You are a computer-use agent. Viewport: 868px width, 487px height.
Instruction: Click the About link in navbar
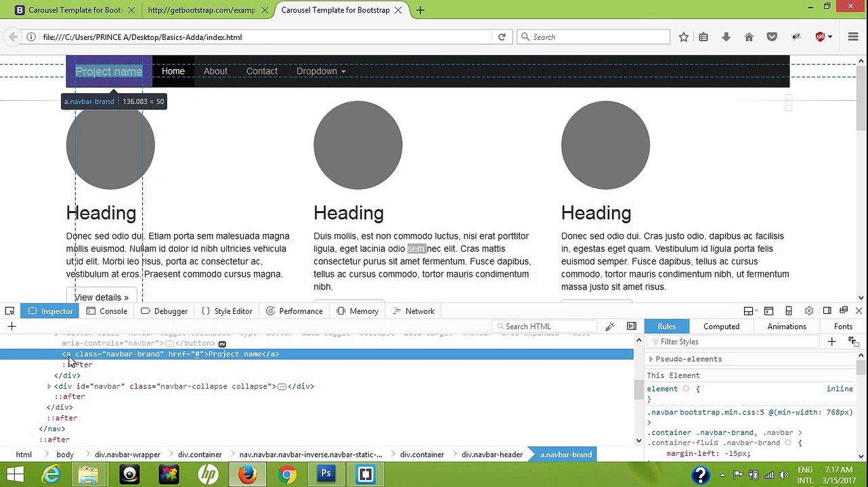215,71
